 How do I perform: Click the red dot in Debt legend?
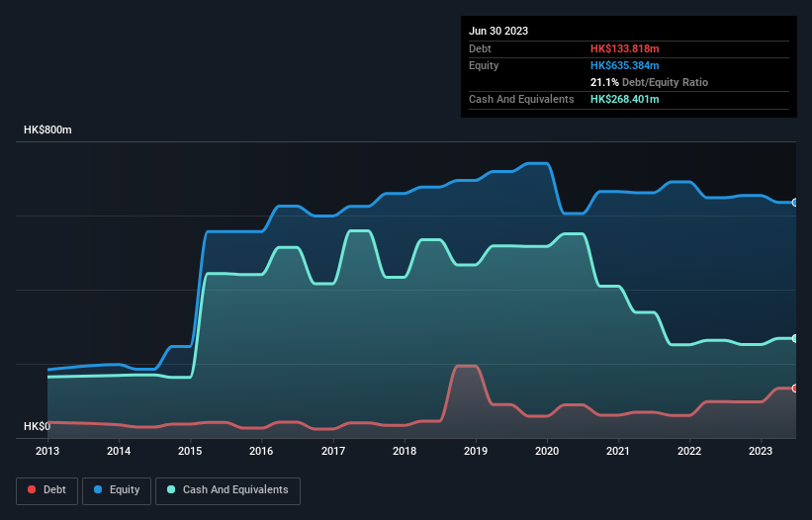pyautogui.click(x=32, y=489)
